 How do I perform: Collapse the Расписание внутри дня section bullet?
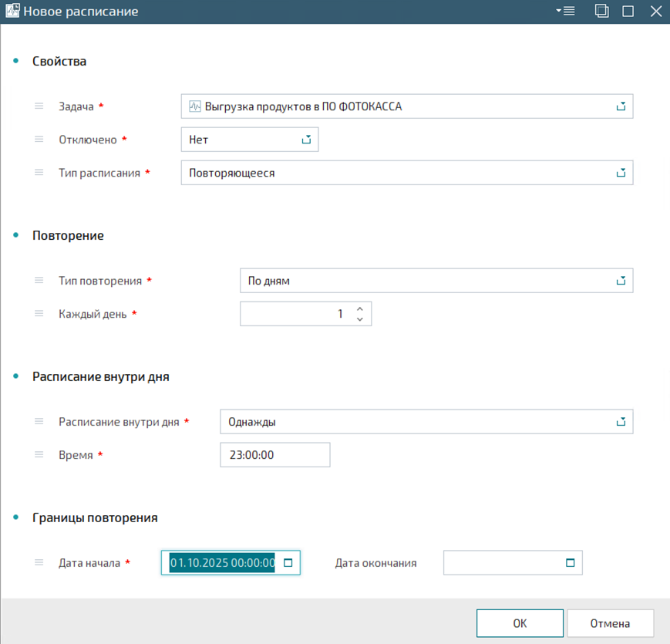16,376
